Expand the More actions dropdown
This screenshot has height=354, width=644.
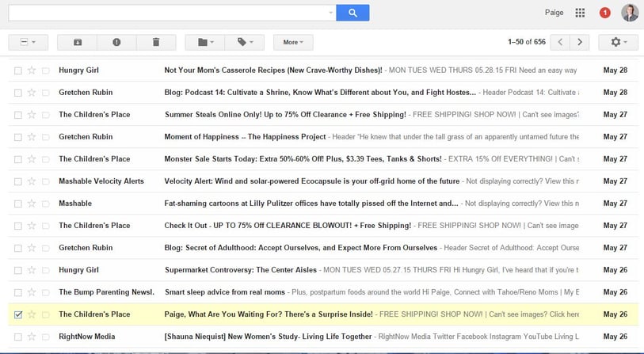[x=293, y=42]
